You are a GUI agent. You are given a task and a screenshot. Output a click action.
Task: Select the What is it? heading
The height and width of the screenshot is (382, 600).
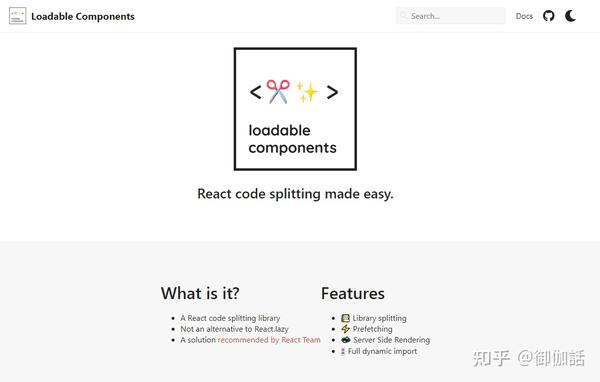(200, 294)
